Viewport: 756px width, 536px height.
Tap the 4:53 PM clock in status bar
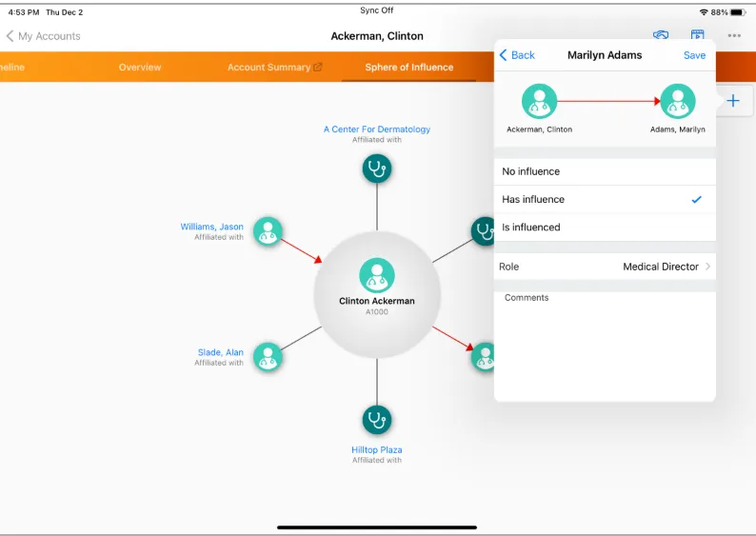[24, 12]
